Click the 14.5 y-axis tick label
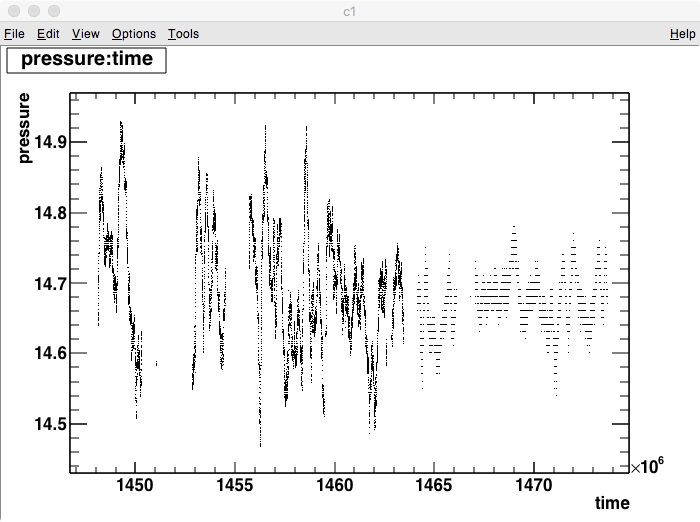 click(49, 424)
